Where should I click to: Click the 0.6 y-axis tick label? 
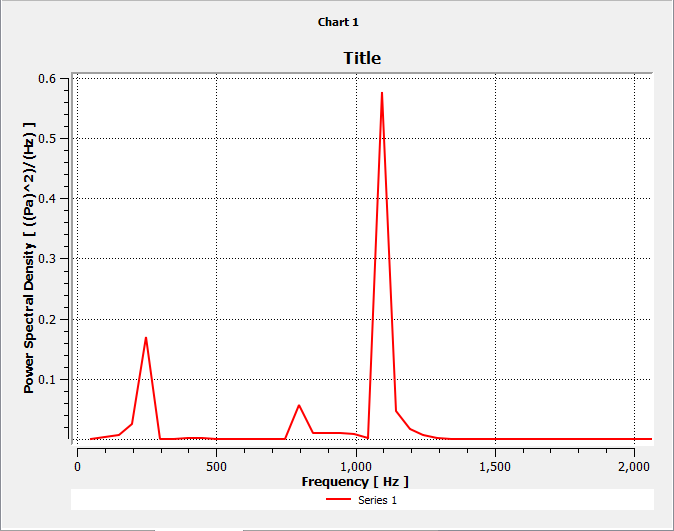[47, 79]
